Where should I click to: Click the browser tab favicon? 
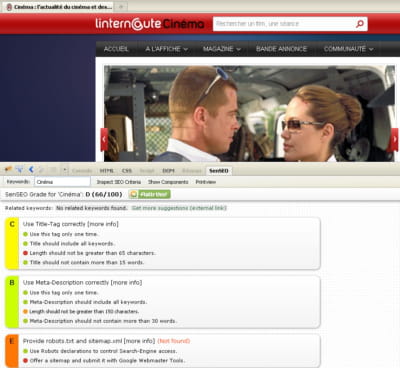pos(9,7)
